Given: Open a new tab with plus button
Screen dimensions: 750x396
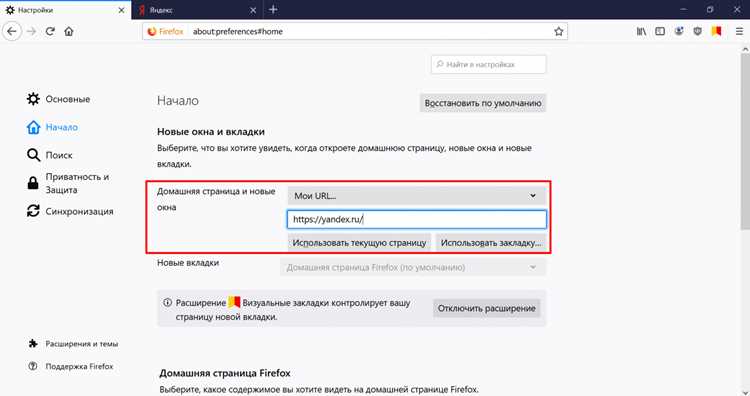Looking at the screenshot, I should (x=273, y=10).
